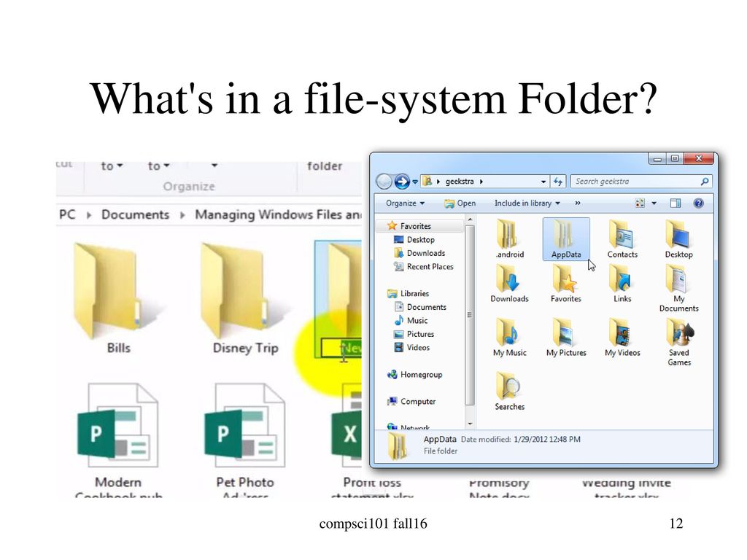Click the Date modified value in details pane

[547, 440]
